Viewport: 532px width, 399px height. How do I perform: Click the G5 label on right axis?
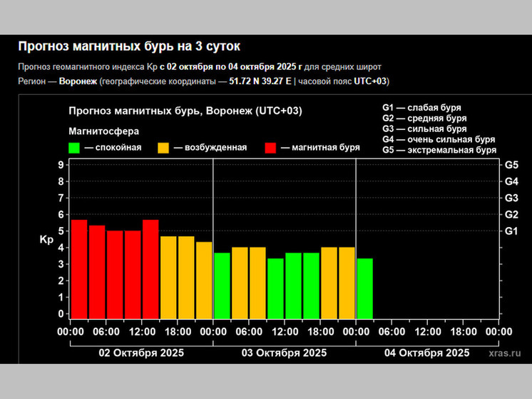[511, 165]
